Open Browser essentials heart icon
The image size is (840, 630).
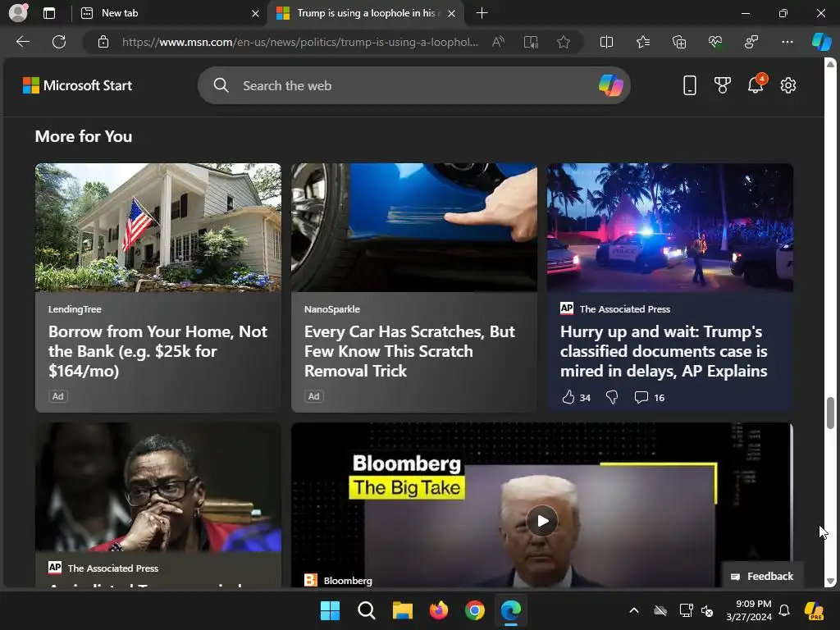pyautogui.click(x=715, y=42)
